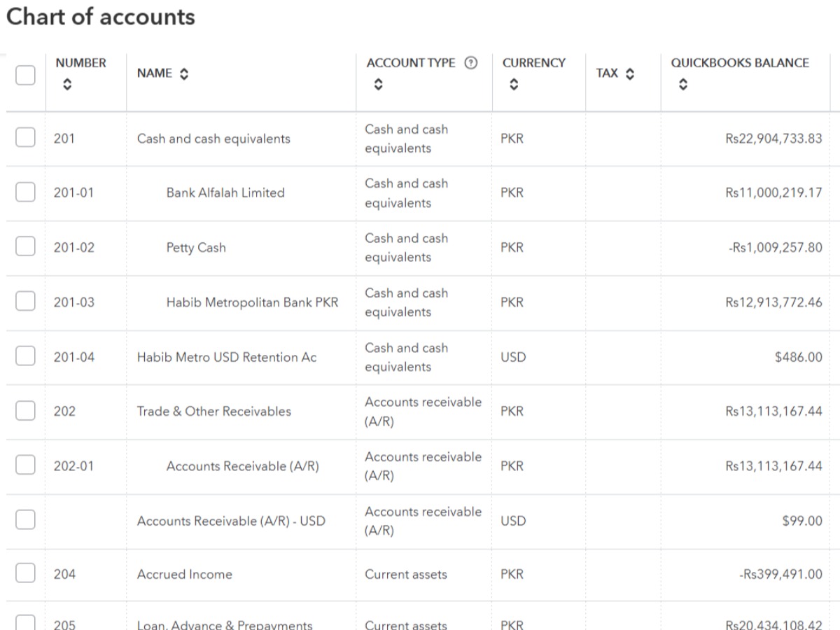Click the $99.00 balance
The image size is (840, 630).
(802, 521)
